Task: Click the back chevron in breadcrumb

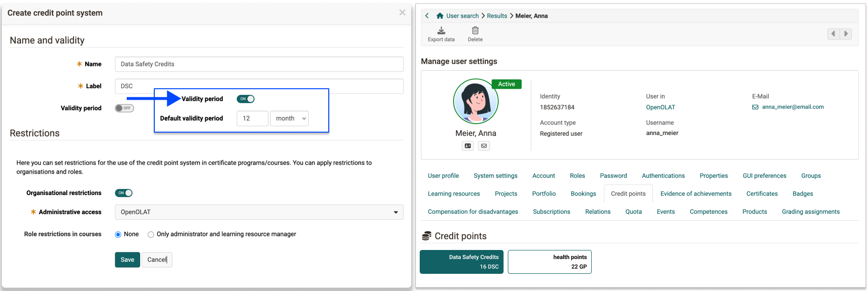Action: (427, 16)
